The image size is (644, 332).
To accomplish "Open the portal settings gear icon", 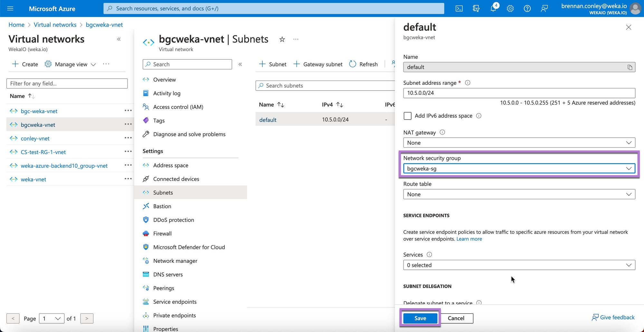I will pos(510,9).
